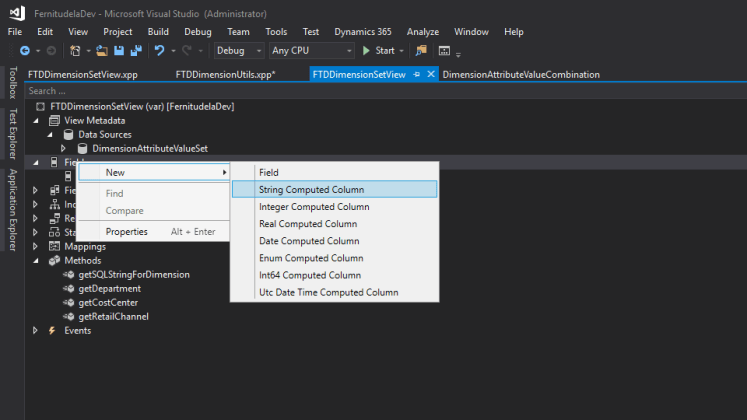Open the toolbar overflow options arrow
This screenshot has width=747, height=420.
(458, 55)
